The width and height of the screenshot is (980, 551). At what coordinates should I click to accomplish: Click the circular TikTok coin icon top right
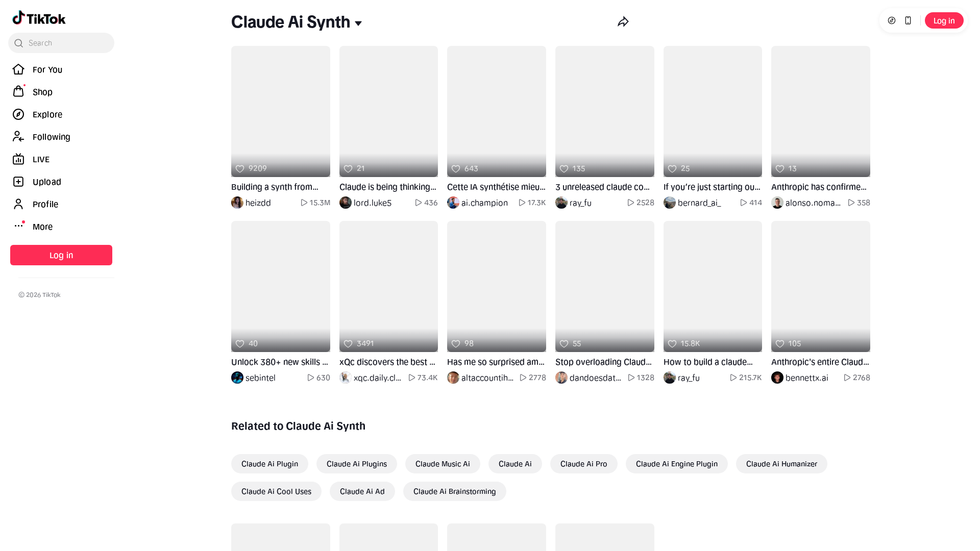(x=891, y=20)
